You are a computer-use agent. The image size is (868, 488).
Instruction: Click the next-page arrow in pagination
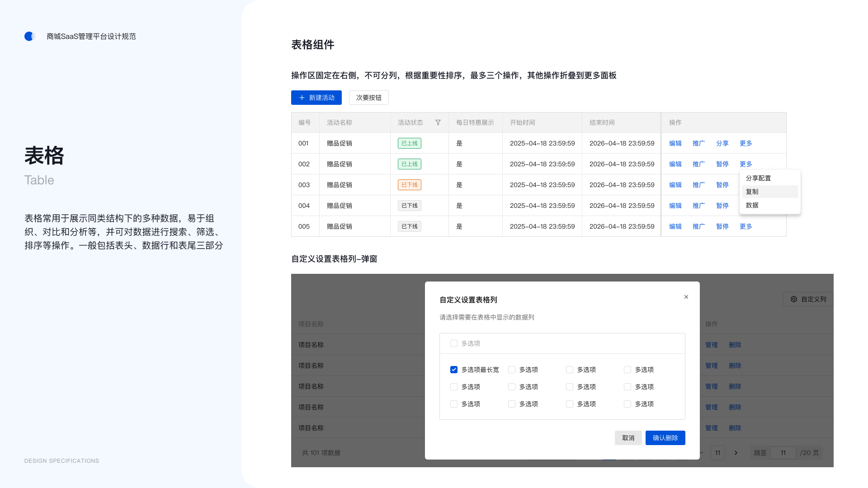pyautogui.click(x=736, y=452)
